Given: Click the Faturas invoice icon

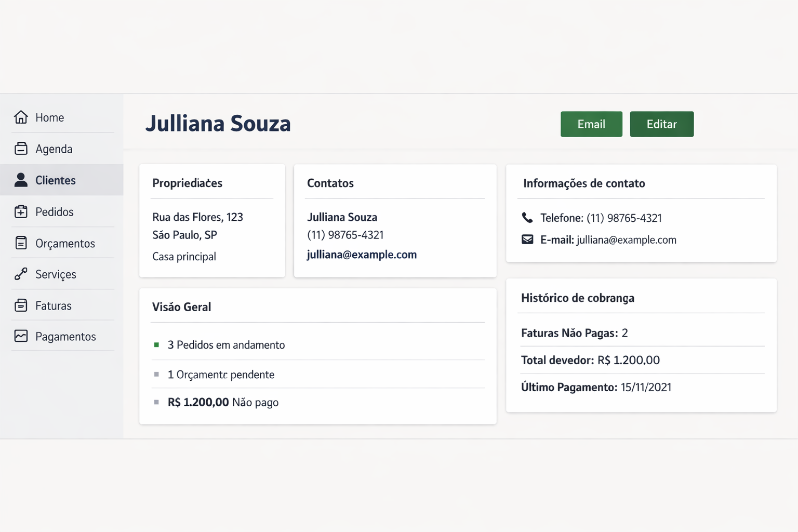Looking at the screenshot, I should pyautogui.click(x=21, y=305).
